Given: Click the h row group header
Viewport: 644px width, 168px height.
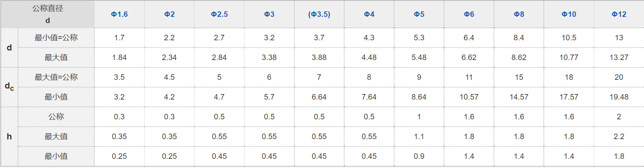Looking at the screenshot, I should coord(9,137).
